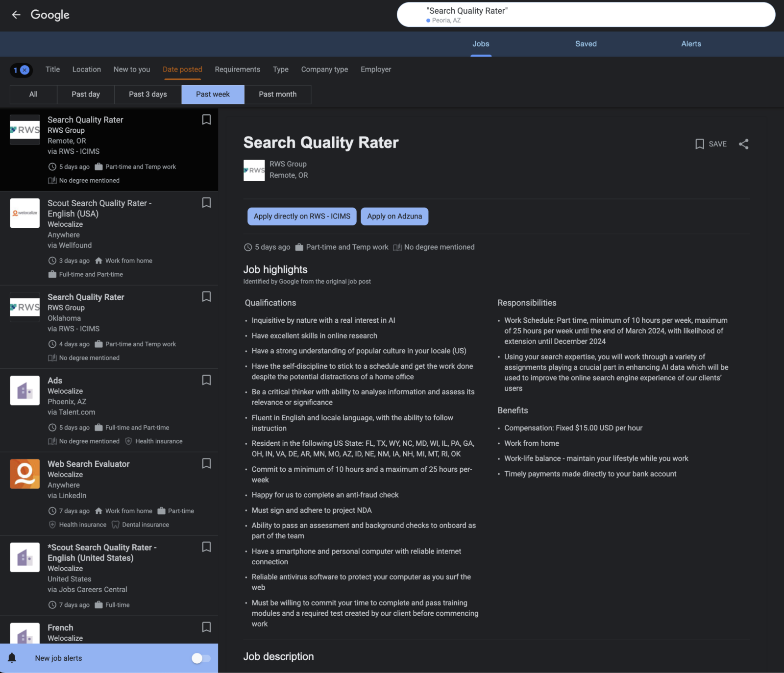
Task: Bookmark the *Scout Search Quality Rater (United States) job
Action: click(x=206, y=547)
